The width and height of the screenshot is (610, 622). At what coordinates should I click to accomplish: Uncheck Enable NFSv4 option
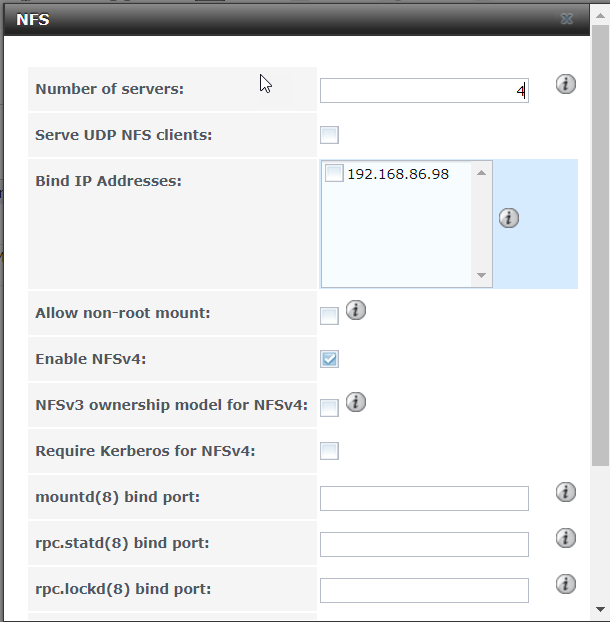coord(329,359)
